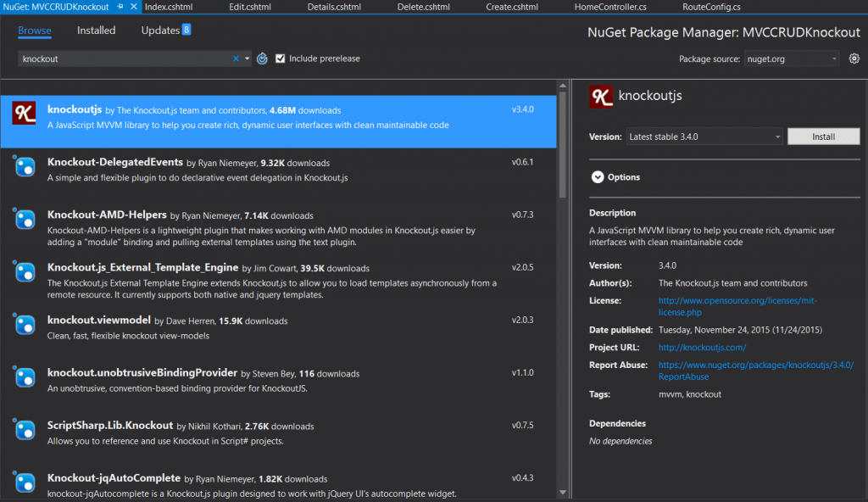Click the knockoutjs logo in the details pane

pos(601,96)
